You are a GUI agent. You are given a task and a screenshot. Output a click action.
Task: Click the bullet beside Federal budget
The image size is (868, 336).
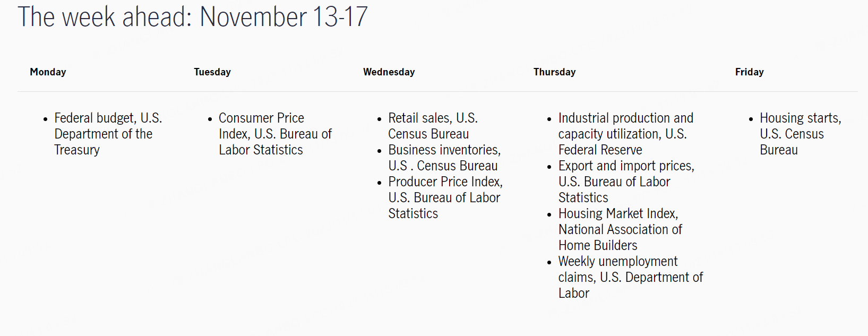(46, 119)
